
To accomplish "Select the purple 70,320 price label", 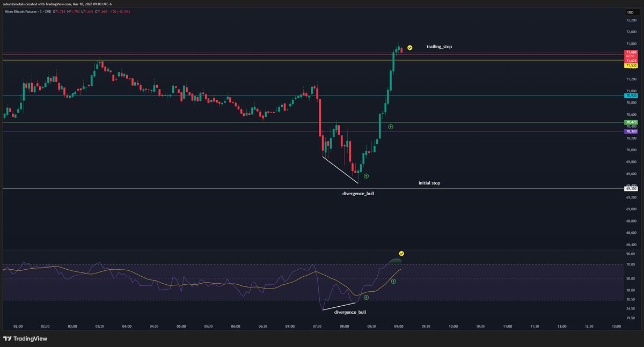I will 631,131.
